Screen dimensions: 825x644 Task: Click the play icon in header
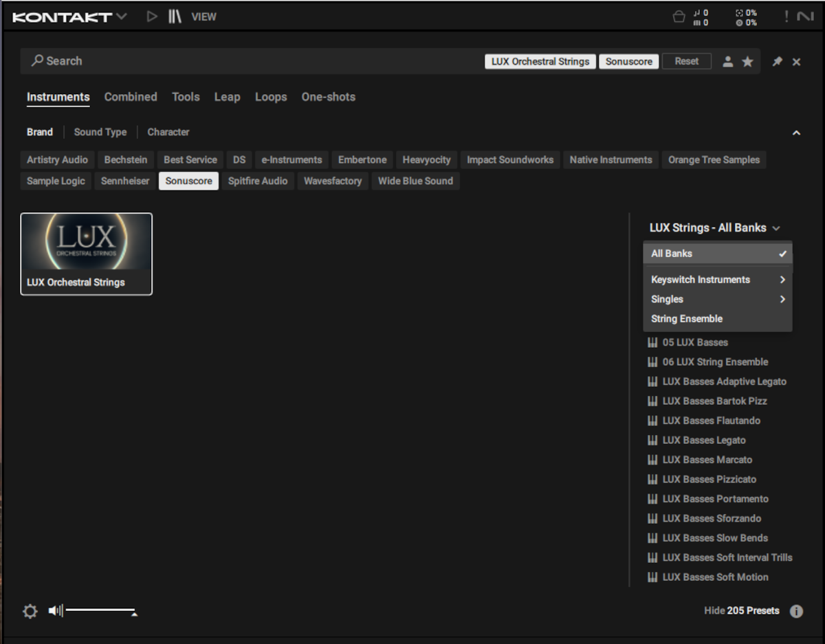152,16
